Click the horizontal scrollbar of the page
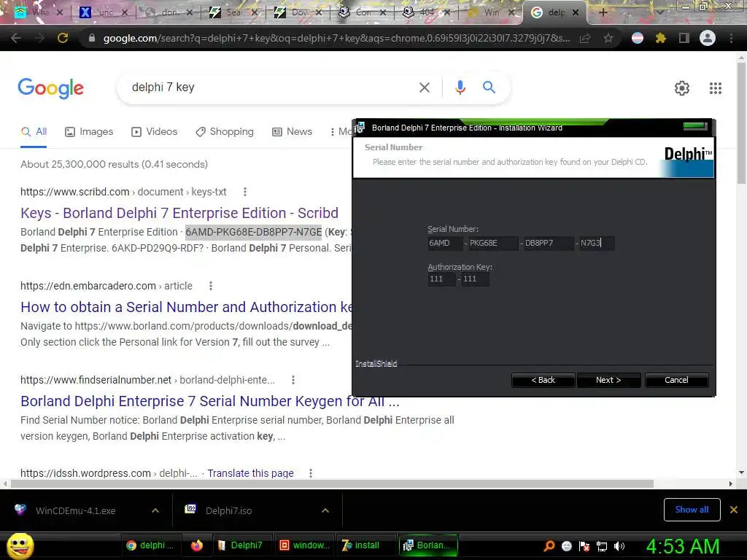 click(x=332, y=484)
